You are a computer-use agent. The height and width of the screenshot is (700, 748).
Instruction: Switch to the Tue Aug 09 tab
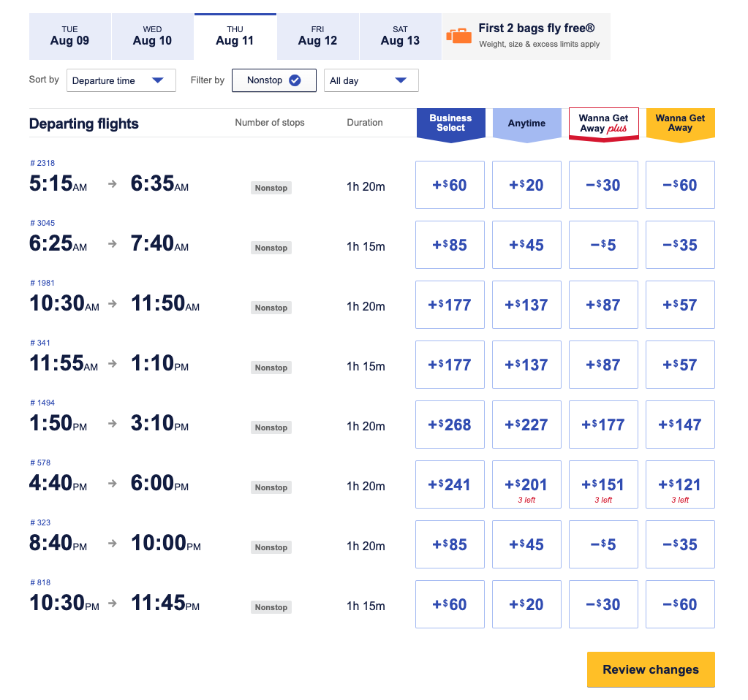click(69, 37)
